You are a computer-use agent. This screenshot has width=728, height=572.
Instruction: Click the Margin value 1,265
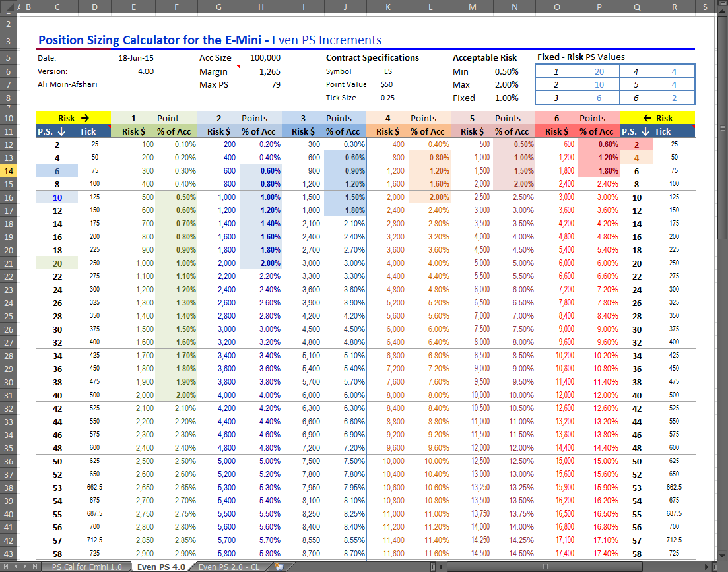270,71
